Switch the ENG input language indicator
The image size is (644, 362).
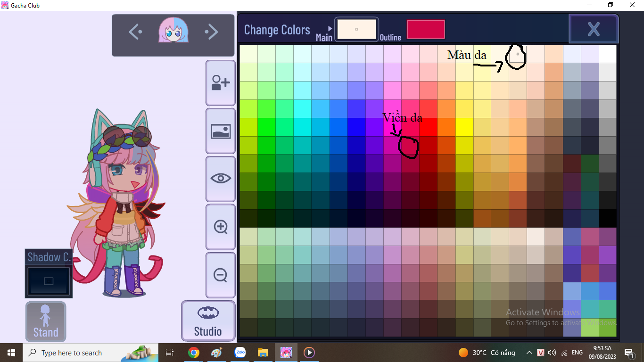[578, 353]
